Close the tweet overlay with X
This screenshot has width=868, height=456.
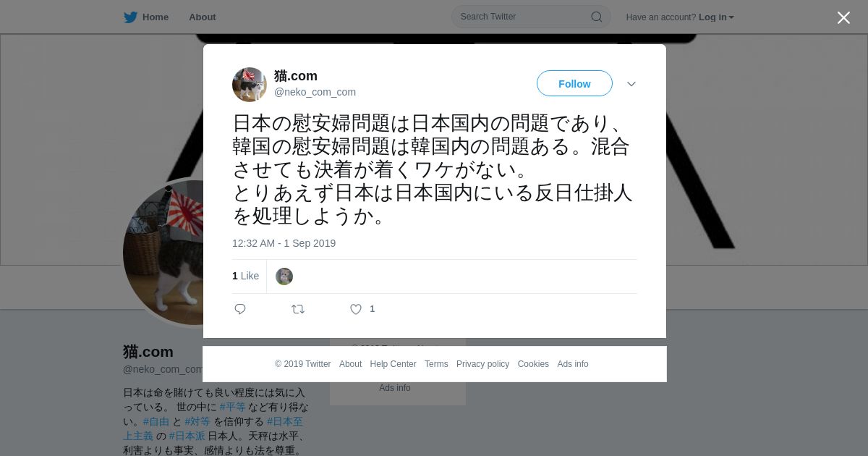[843, 17]
